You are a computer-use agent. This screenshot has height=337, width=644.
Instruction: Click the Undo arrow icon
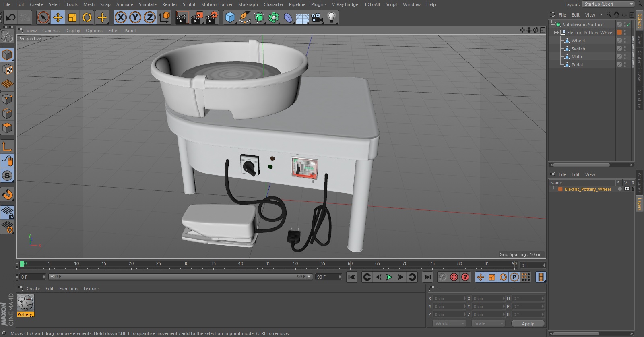(11, 17)
